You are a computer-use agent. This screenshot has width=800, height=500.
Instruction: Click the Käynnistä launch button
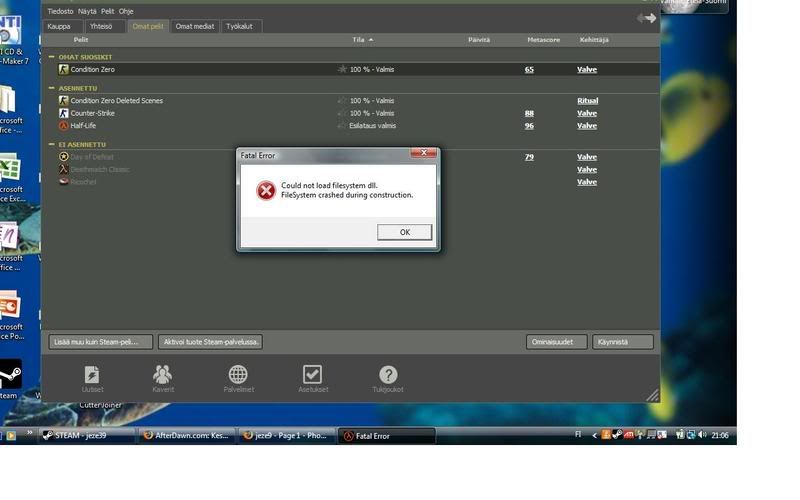click(622, 342)
